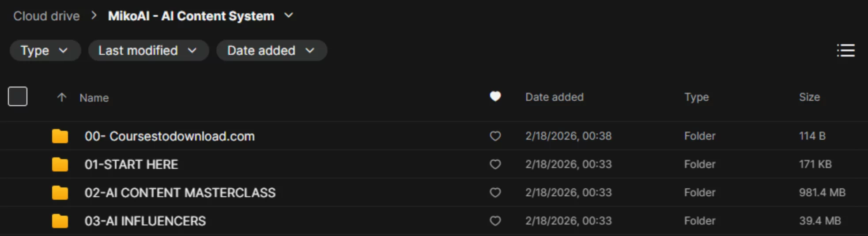
Task: Favorite the 00- Coursestodownload.com folder
Action: pyautogui.click(x=495, y=136)
